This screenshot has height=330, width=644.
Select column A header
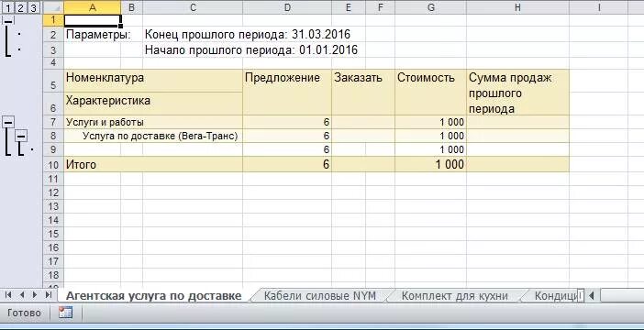tap(93, 7)
